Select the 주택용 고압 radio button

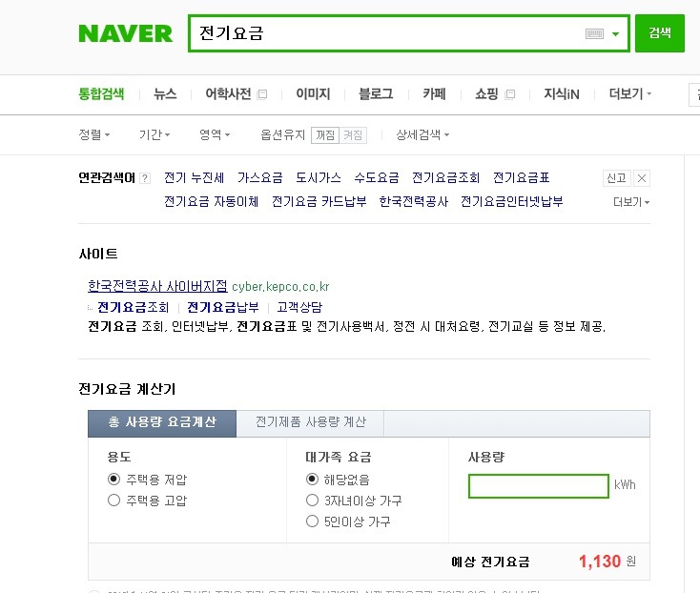(x=114, y=500)
